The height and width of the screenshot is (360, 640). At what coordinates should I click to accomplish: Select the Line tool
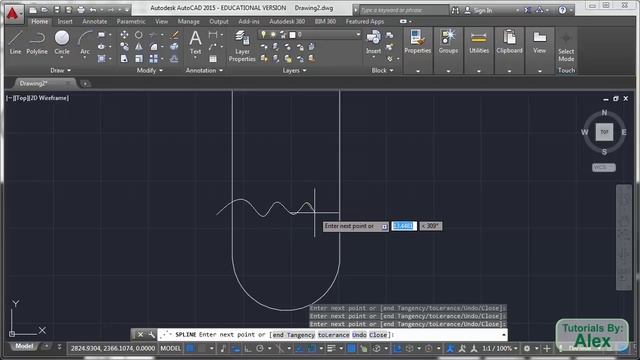coord(15,42)
